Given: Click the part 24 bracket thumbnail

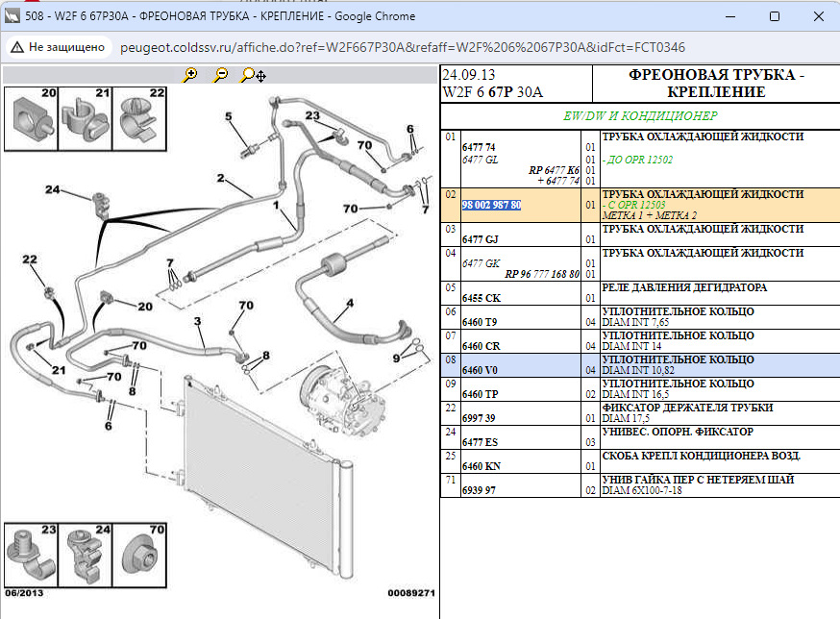Looking at the screenshot, I should [85, 554].
